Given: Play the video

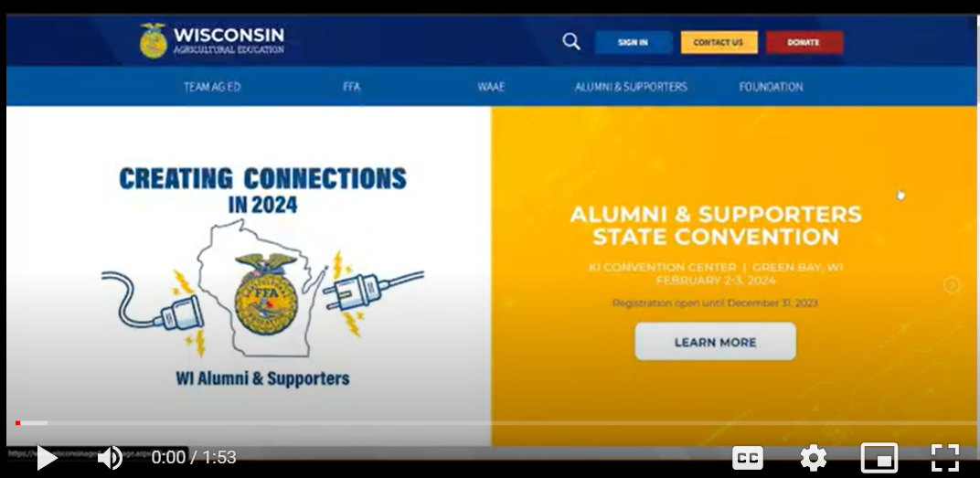Looking at the screenshot, I should (47, 458).
